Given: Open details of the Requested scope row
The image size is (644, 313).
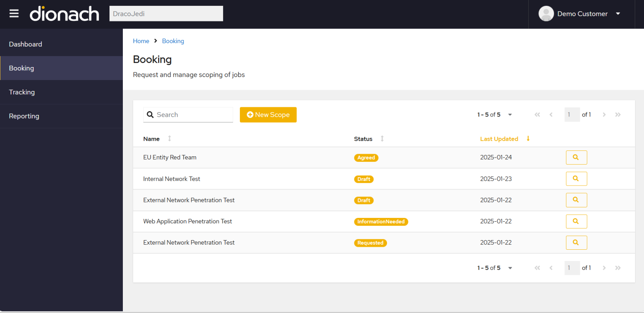Looking at the screenshot, I should point(576,243).
